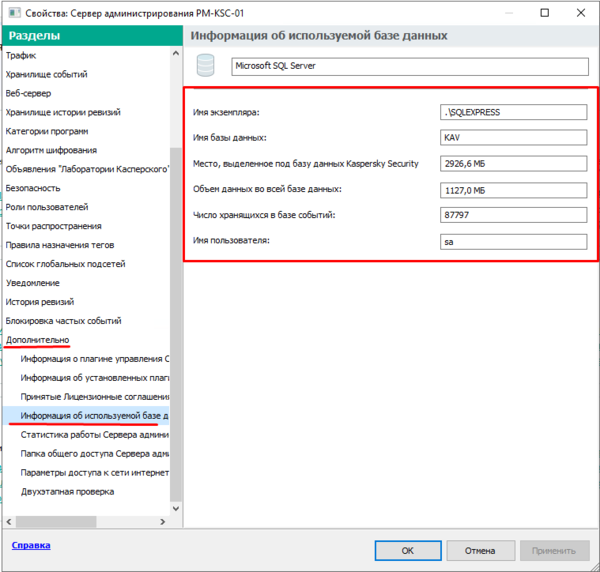Open the Справка help link

[x=31, y=545]
